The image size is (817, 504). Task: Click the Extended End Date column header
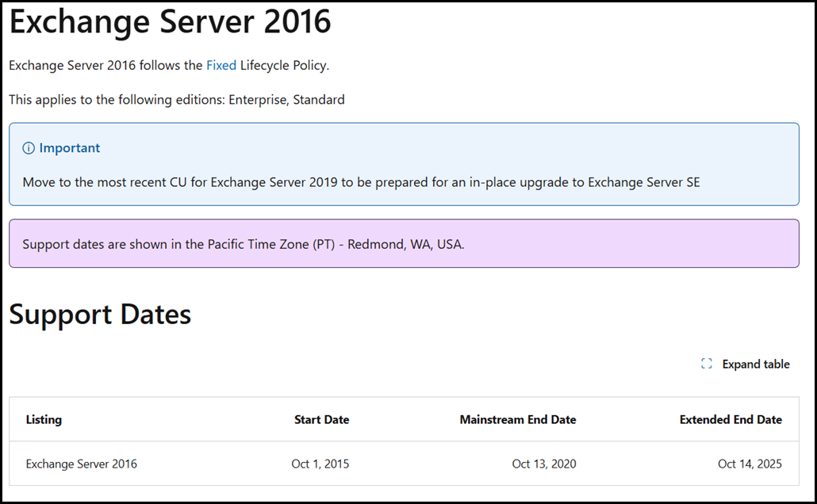pyautogui.click(x=731, y=419)
